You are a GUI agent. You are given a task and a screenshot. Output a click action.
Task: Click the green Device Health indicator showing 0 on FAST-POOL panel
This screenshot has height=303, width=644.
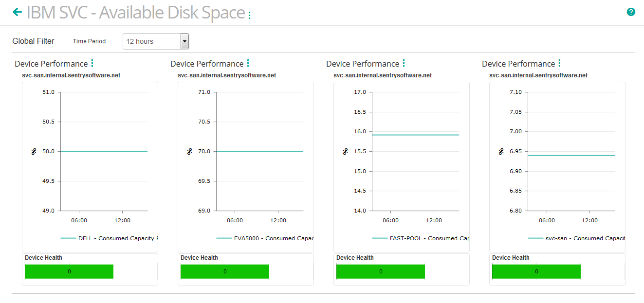tap(380, 271)
